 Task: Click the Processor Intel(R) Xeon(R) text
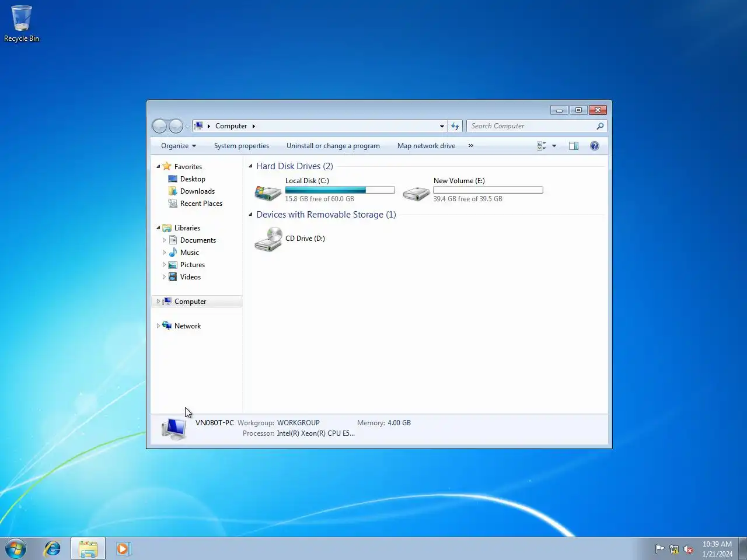tap(316, 433)
